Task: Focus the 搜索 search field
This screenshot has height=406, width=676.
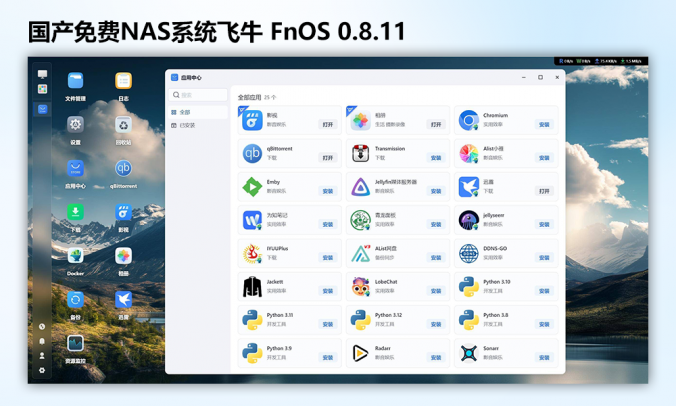Action: coord(198,95)
